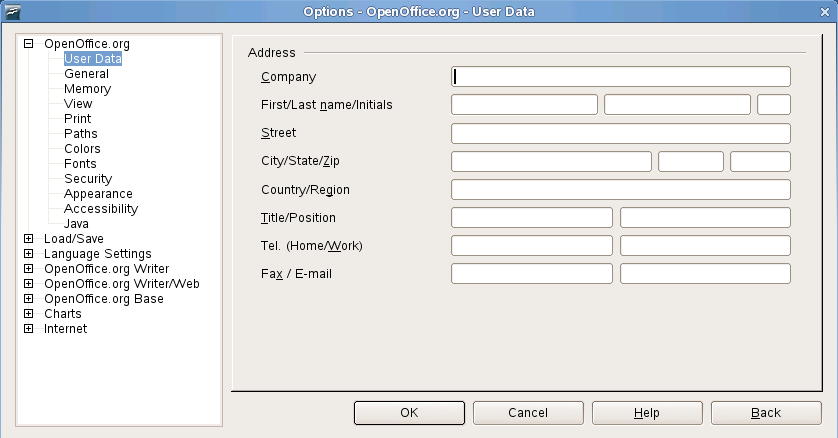Expand the Language Settings node
838x438 pixels.
coord(29,254)
